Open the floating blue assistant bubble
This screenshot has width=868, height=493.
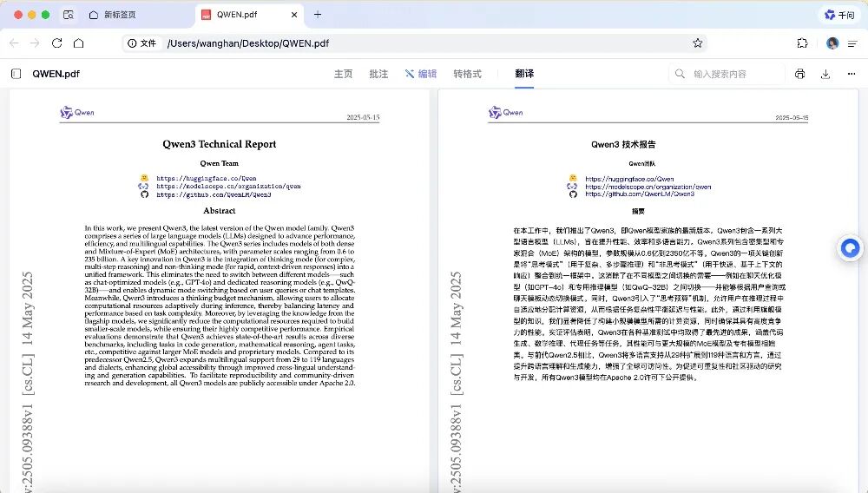tap(851, 248)
